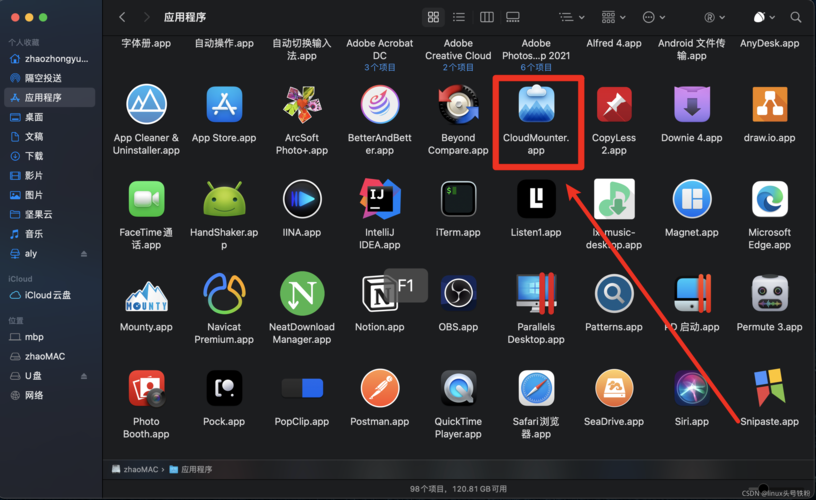This screenshot has height=500, width=816.
Task: Switch to icon grid view
Action: tap(433, 17)
